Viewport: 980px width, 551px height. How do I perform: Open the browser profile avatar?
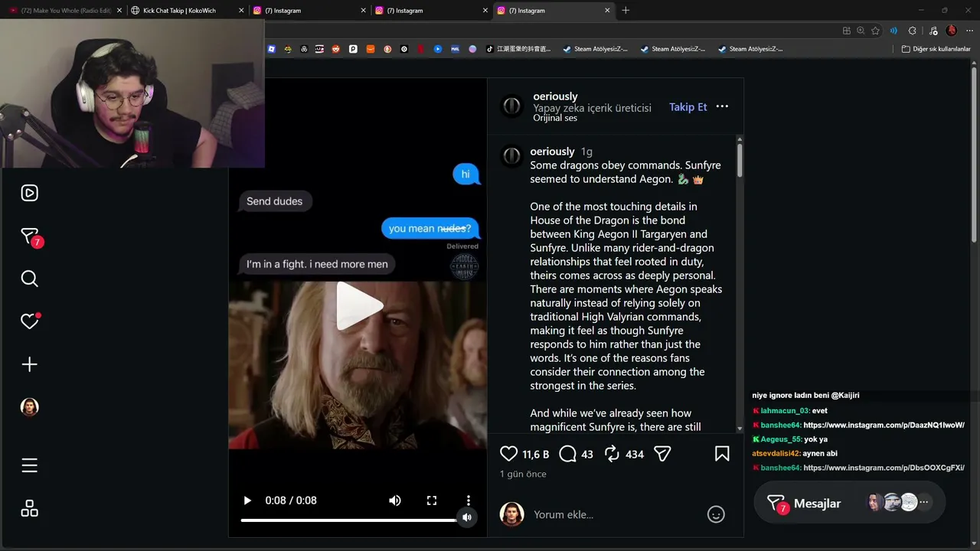[951, 31]
